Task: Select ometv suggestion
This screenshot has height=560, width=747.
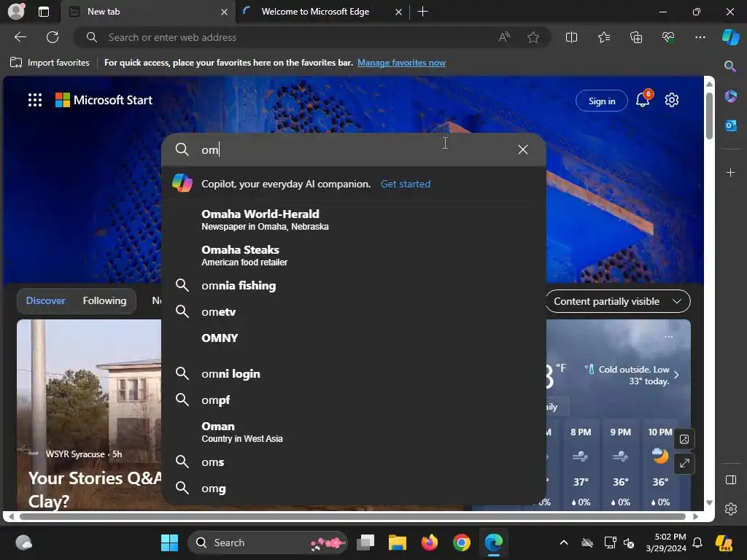Action: pos(354,311)
